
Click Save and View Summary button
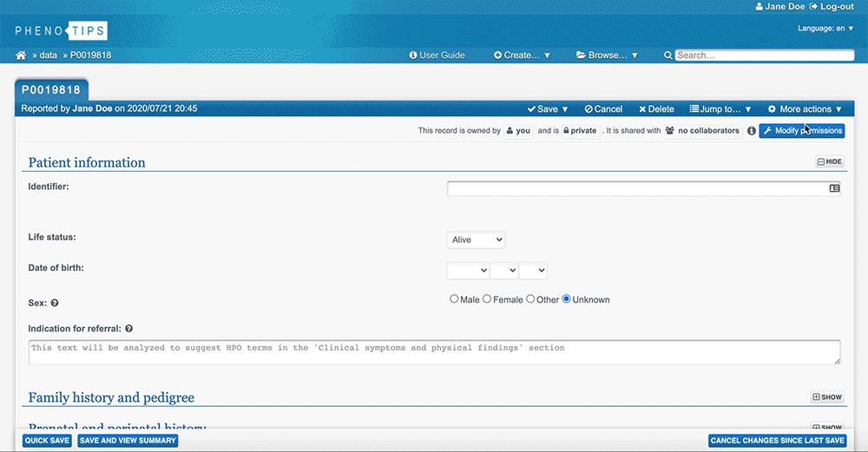128,441
